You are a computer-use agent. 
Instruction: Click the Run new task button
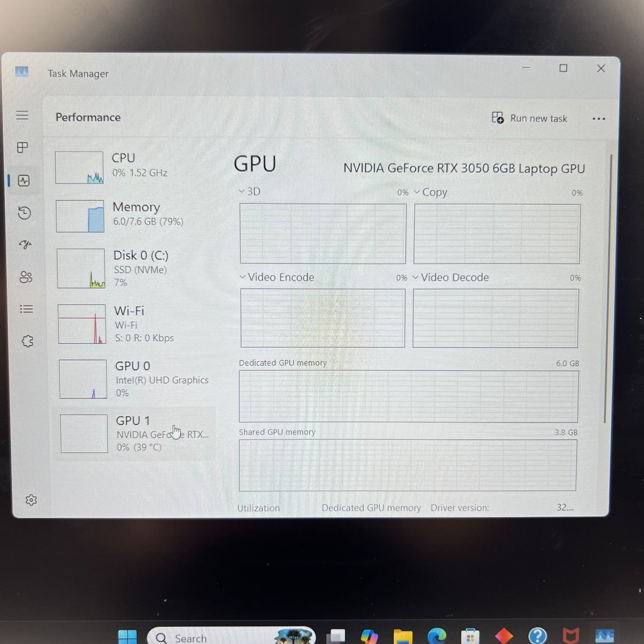(x=530, y=118)
